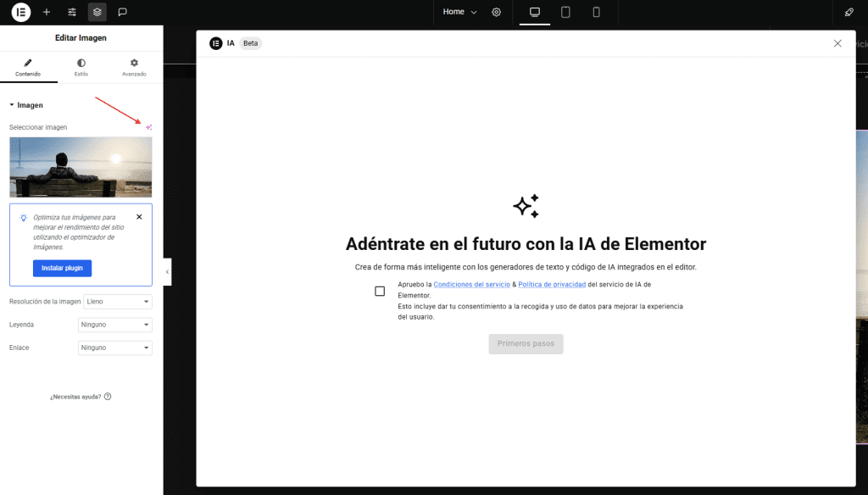Accept the terms of service checkbox
This screenshot has height=495, width=868.
click(x=380, y=291)
